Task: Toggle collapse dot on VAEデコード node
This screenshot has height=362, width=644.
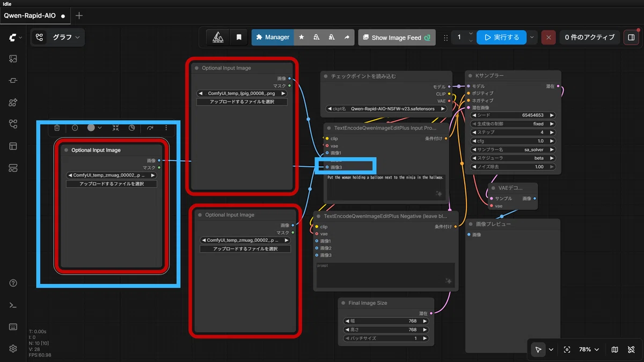Action: point(494,188)
